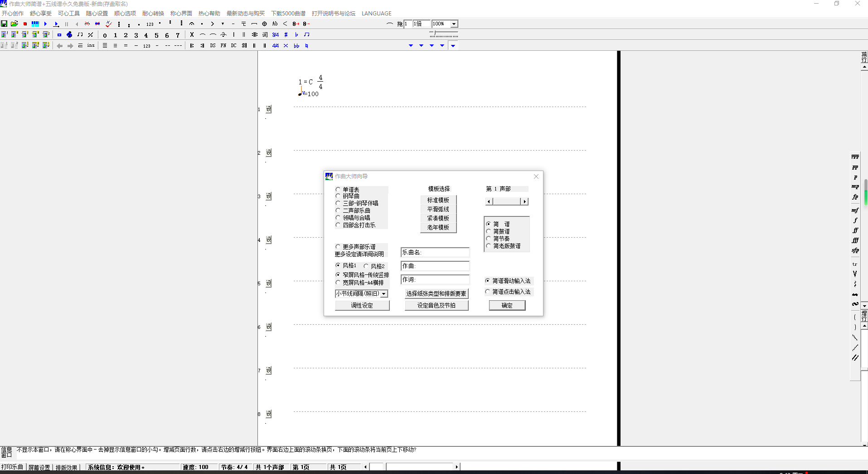Viewport: 868px width, 474px height.
Task: Choose the 风格2 radio button
Action: pyautogui.click(x=366, y=266)
